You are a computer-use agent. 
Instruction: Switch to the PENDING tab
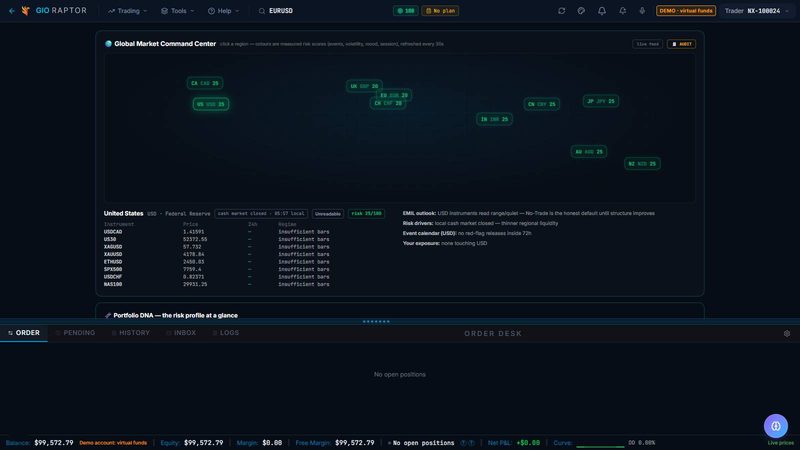point(75,333)
